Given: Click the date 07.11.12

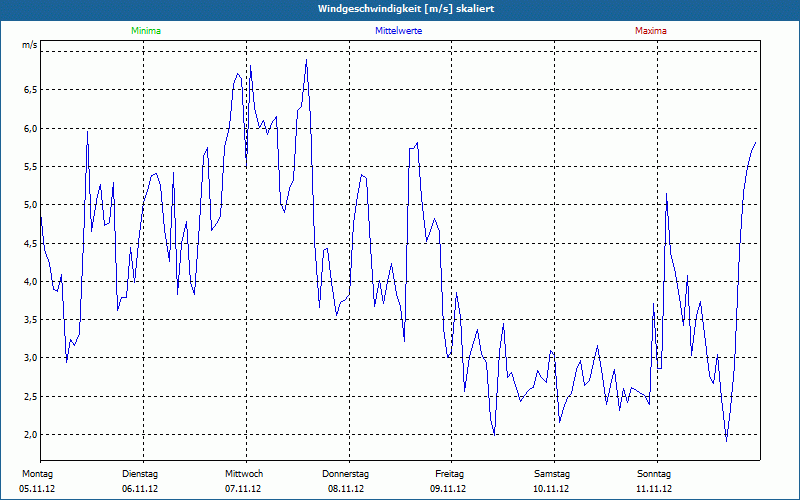Looking at the screenshot, I should pos(243,489).
